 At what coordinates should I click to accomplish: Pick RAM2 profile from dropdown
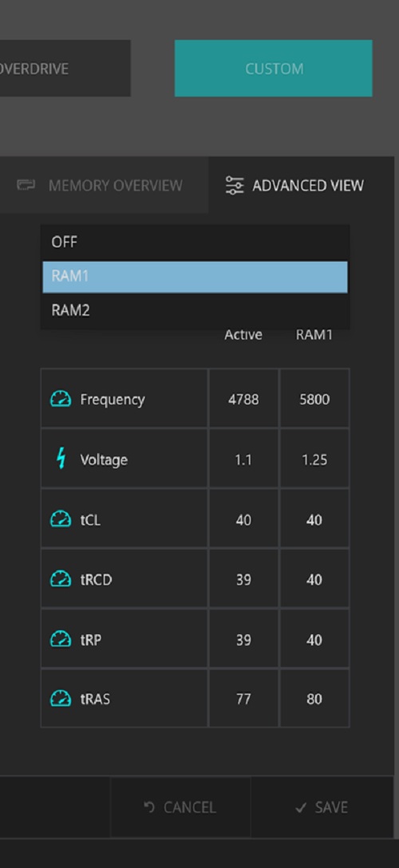[x=195, y=310]
